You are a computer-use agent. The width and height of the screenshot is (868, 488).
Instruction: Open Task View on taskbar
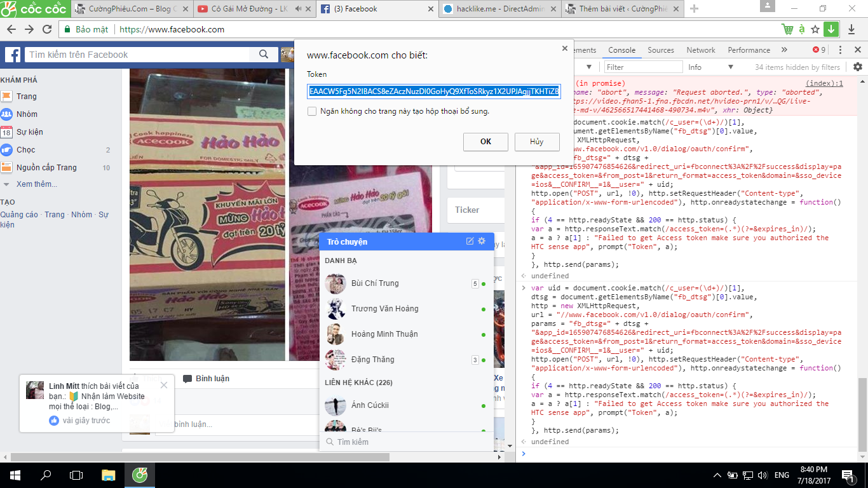[x=76, y=475]
